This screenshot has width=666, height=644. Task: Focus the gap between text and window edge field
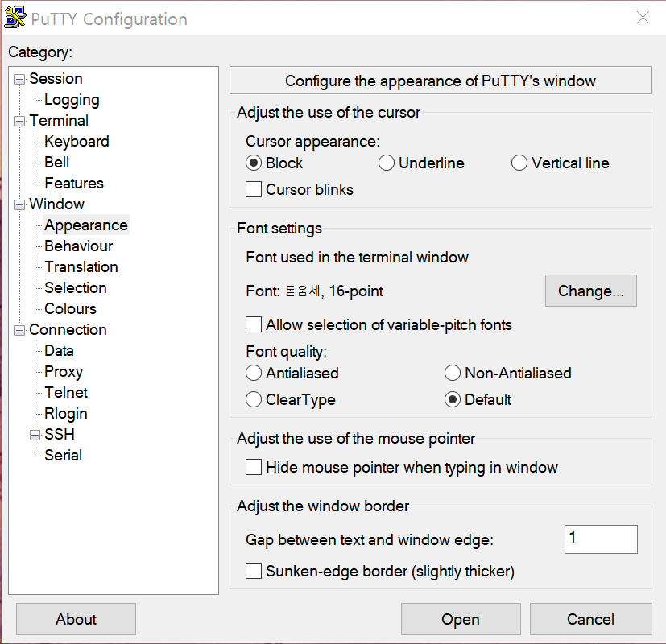pyautogui.click(x=601, y=539)
